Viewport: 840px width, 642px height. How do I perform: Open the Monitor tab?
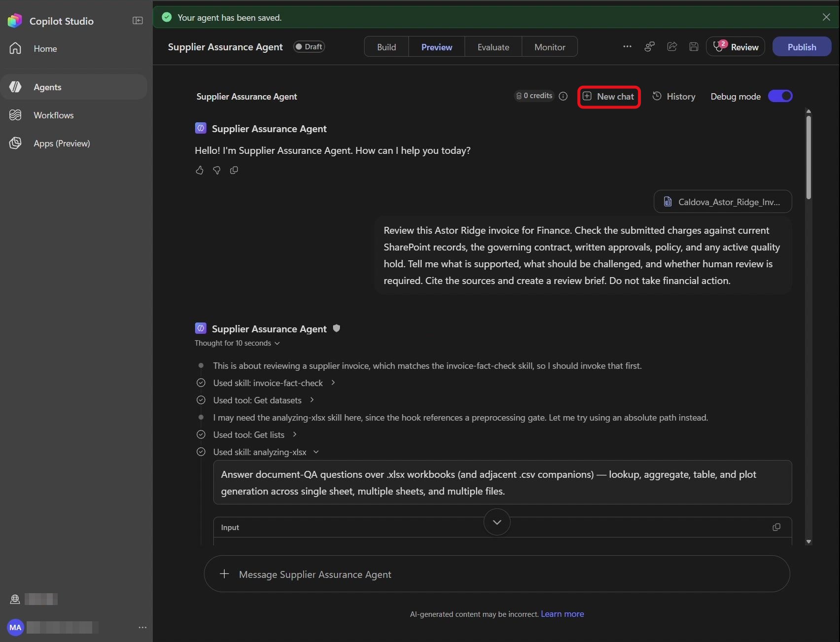pyautogui.click(x=550, y=47)
